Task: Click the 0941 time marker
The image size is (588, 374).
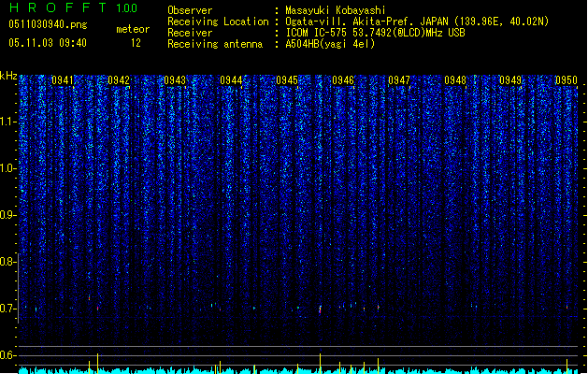Action: tap(63, 80)
